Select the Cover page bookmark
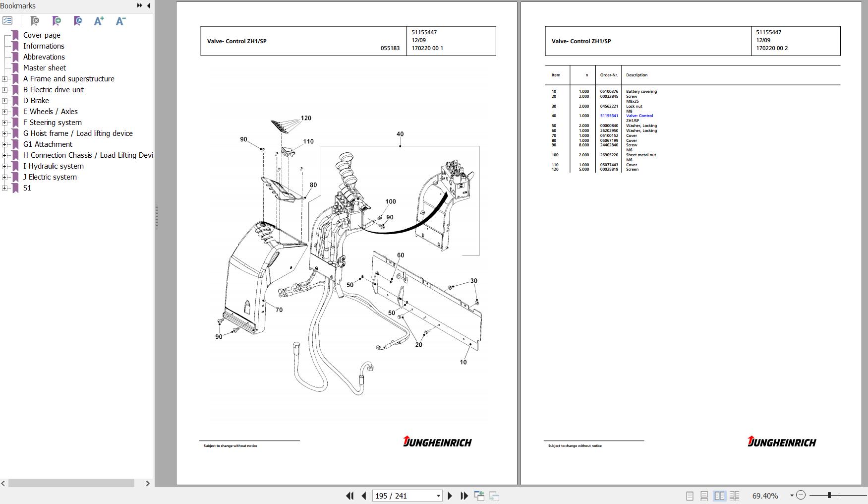 click(x=42, y=35)
